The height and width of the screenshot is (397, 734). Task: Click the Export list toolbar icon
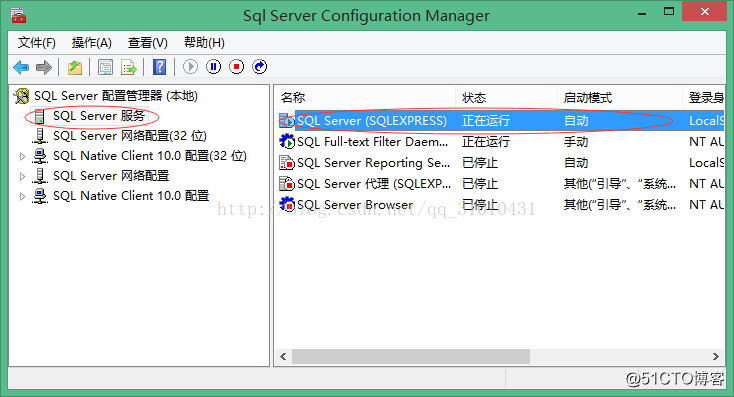(x=129, y=67)
